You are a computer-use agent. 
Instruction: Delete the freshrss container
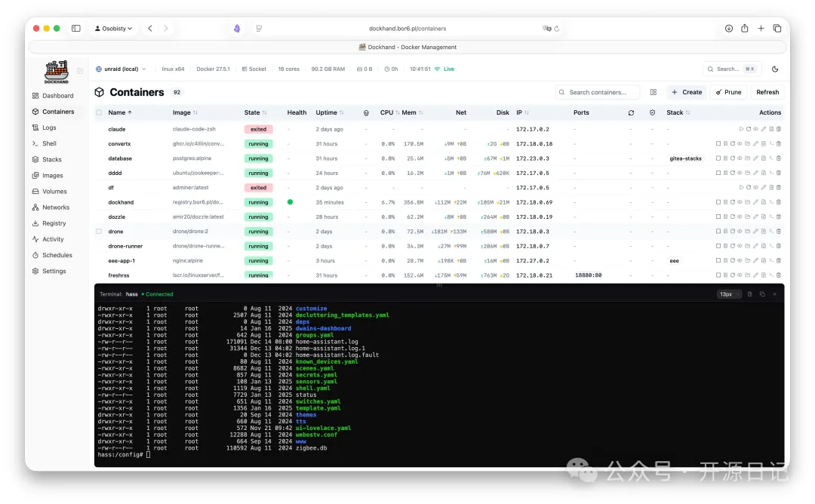779,275
